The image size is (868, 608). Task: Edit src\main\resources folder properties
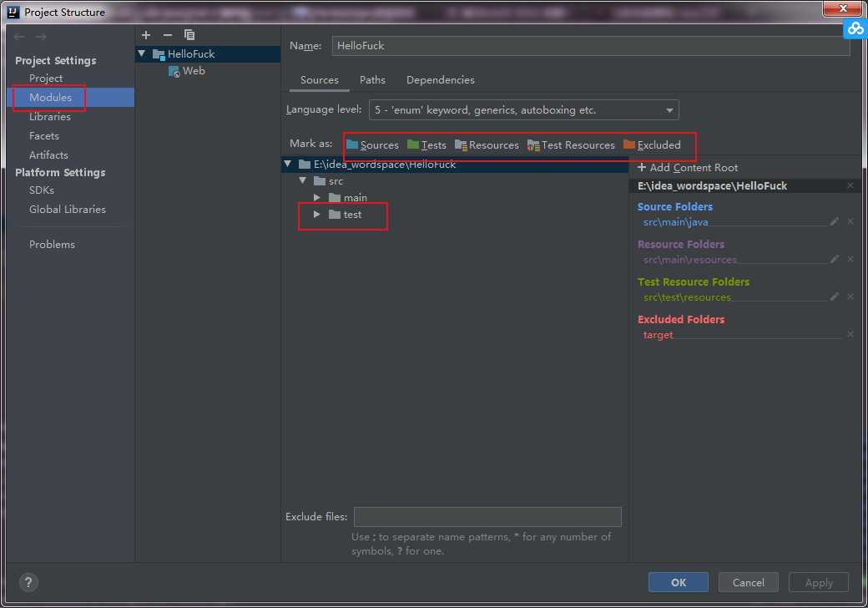(x=835, y=259)
